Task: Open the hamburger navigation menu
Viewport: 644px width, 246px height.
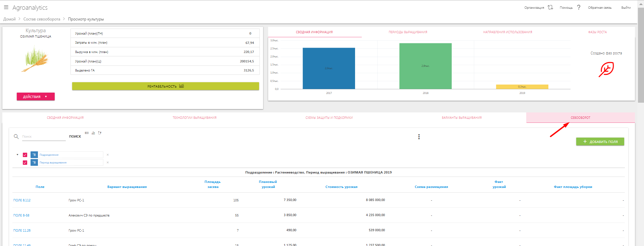Action: point(6,7)
